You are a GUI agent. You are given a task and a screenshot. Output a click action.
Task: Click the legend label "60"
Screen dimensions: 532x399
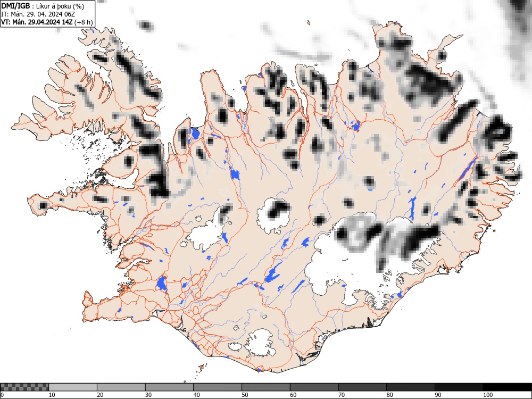pyautogui.click(x=293, y=395)
